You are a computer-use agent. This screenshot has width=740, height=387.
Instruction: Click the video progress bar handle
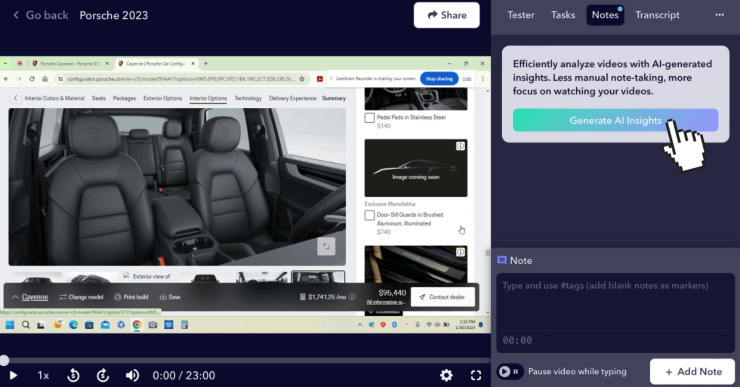pyautogui.click(x=4, y=361)
